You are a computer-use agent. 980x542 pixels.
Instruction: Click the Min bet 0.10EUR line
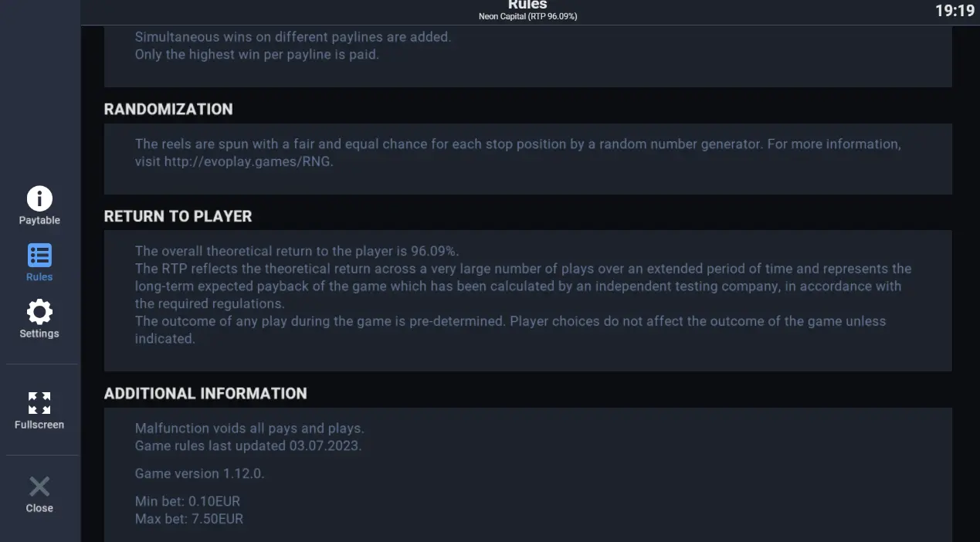point(188,502)
